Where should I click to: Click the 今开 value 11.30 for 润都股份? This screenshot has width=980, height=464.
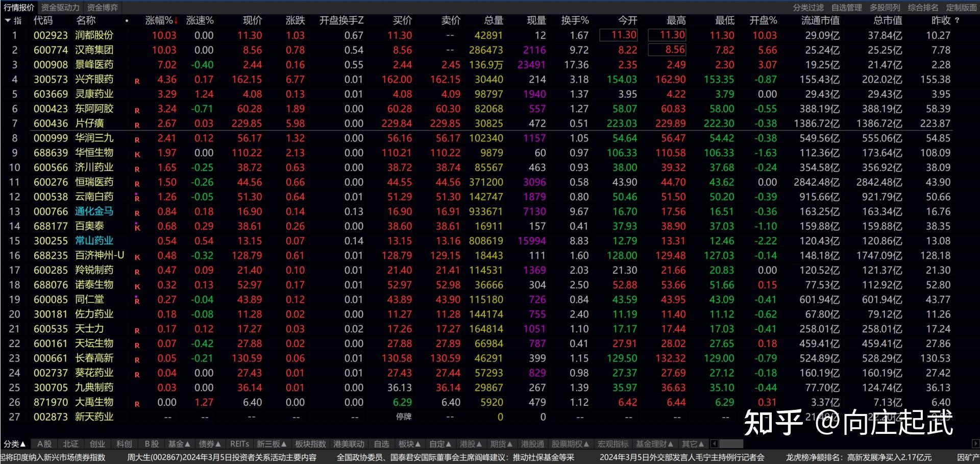pyautogui.click(x=619, y=35)
